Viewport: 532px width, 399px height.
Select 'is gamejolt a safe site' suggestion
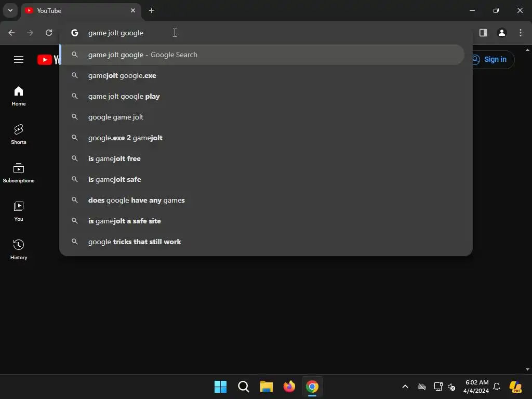(x=262, y=221)
